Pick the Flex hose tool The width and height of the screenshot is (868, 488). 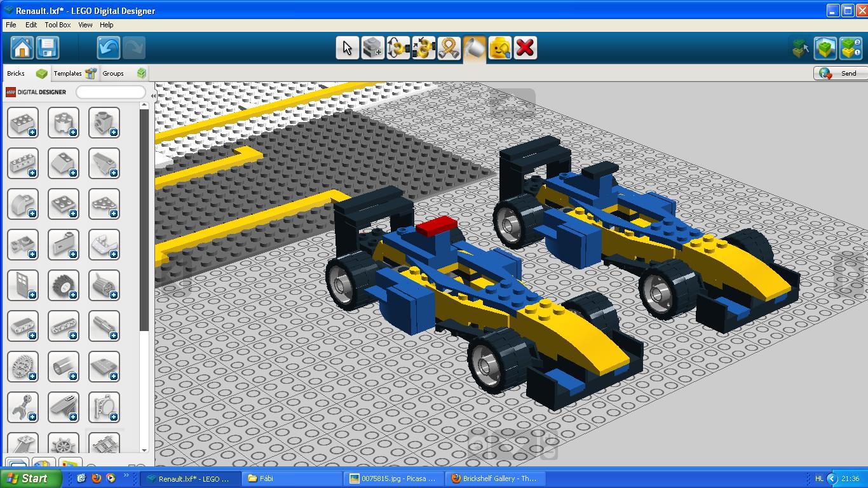(449, 48)
